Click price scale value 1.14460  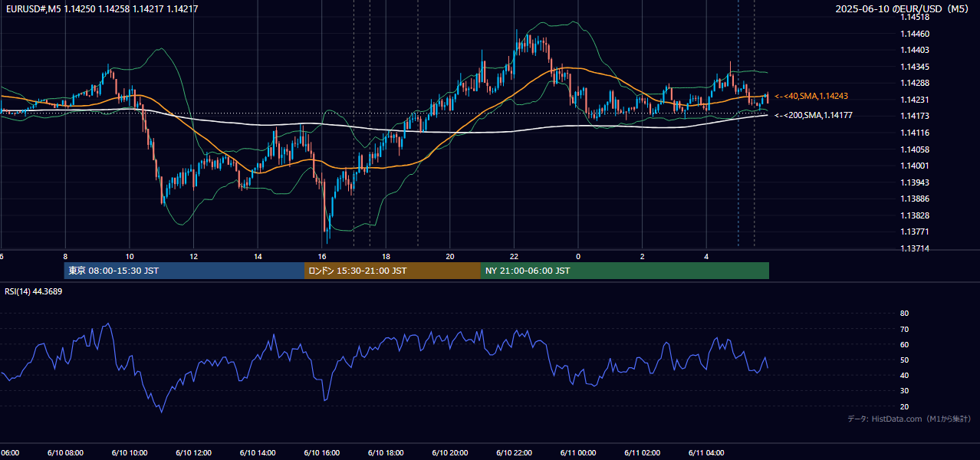pos(916,34)
